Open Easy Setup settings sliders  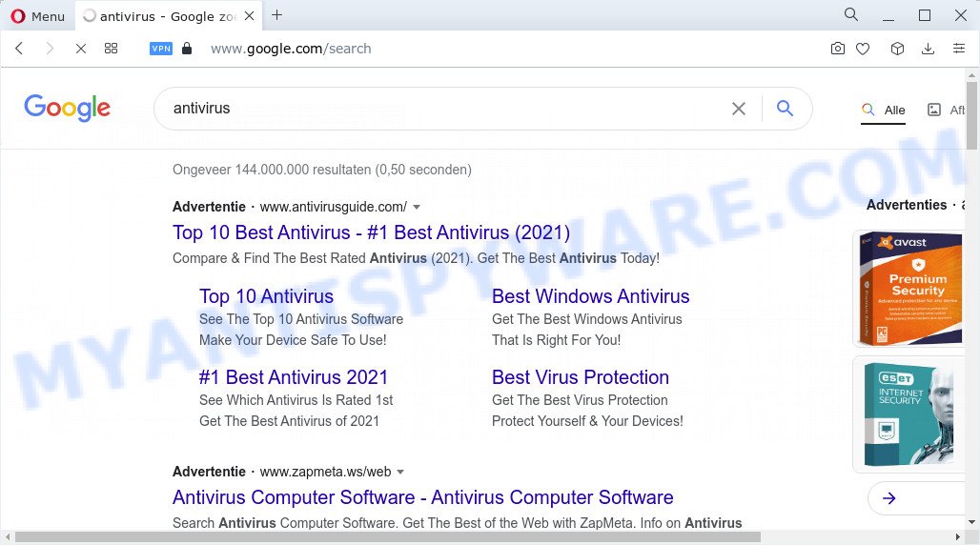pos(959,49)
